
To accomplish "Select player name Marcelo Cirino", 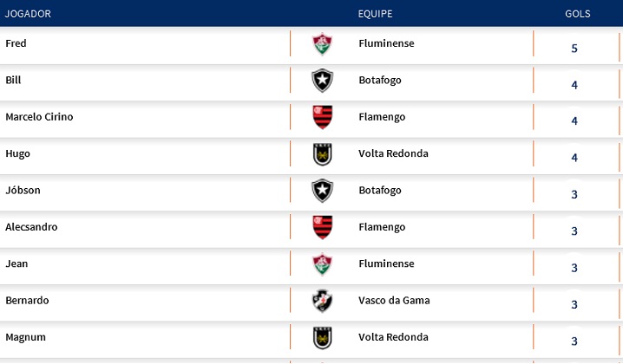I will 39,117.
